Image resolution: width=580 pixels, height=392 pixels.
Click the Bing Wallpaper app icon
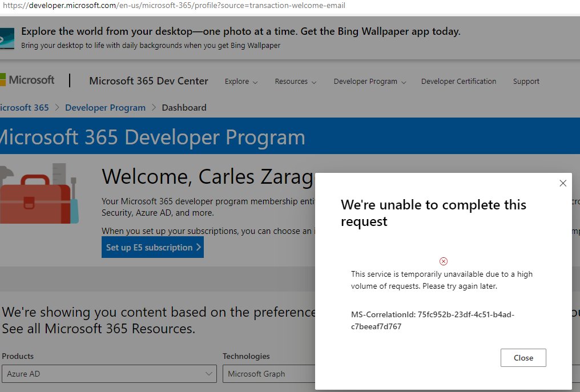pyautogui.click(x=7, y=38)
